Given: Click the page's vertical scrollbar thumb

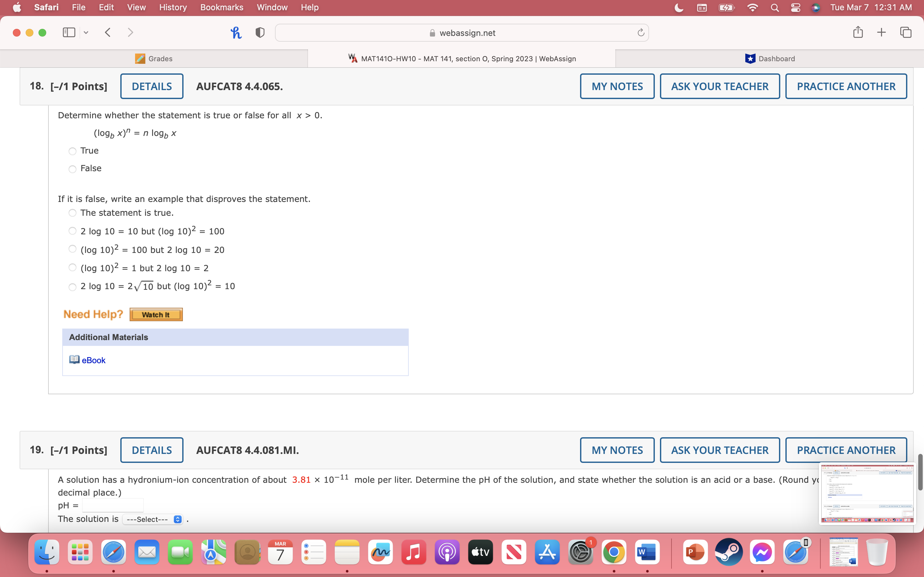Looking at the screenshot, I should tap(920, 472).
